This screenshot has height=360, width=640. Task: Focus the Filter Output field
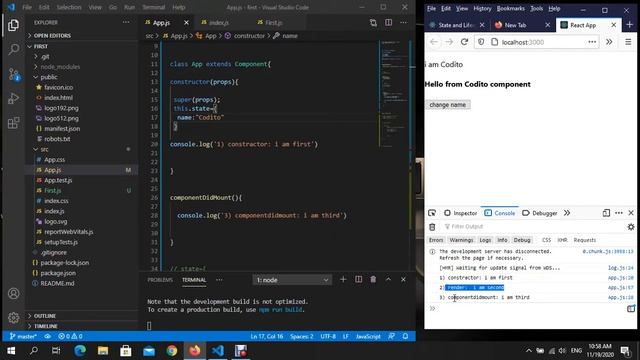click(x=533, y=227)
